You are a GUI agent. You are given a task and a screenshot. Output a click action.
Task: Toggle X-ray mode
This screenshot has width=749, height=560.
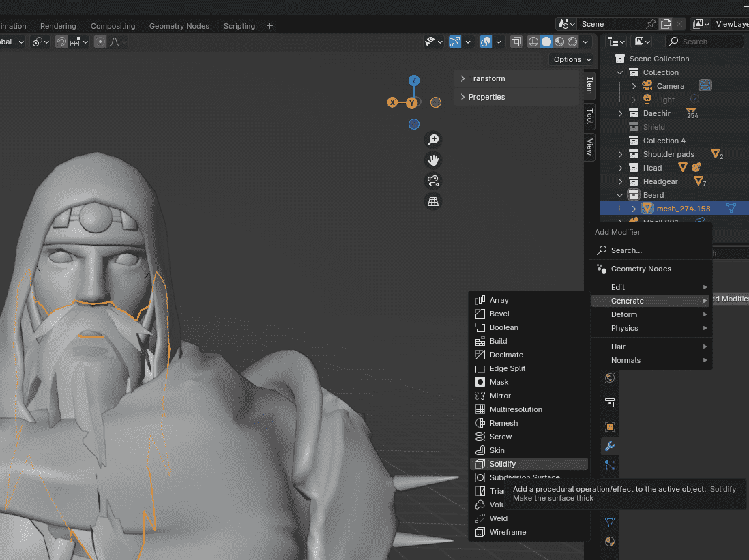click(516, 42)
